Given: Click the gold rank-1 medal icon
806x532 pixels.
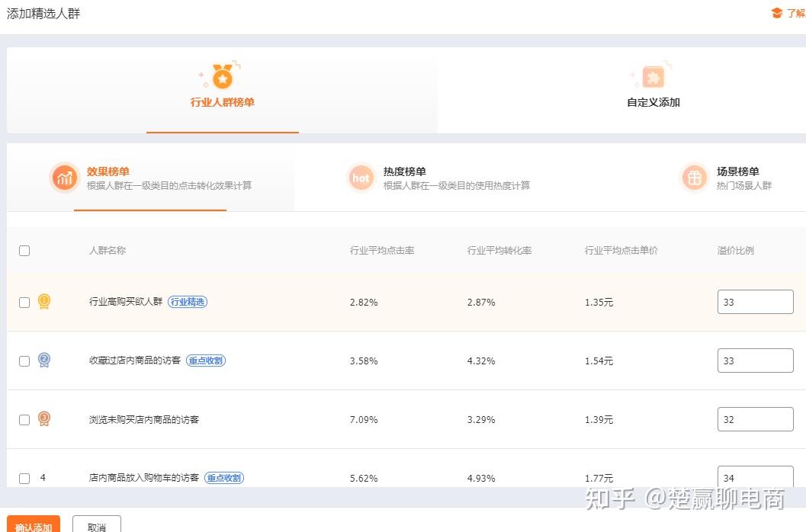Looking at the screenshot, I should point(44,301).
